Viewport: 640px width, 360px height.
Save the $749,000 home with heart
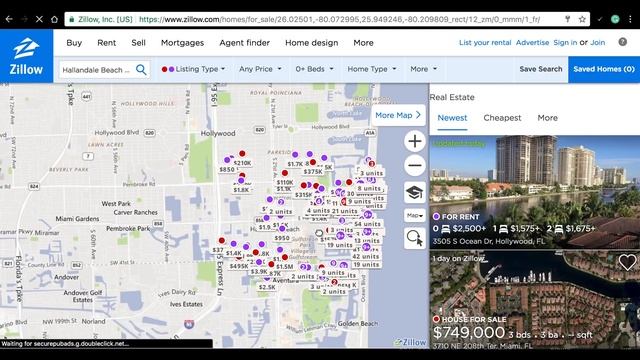click(x=627, y=262)
